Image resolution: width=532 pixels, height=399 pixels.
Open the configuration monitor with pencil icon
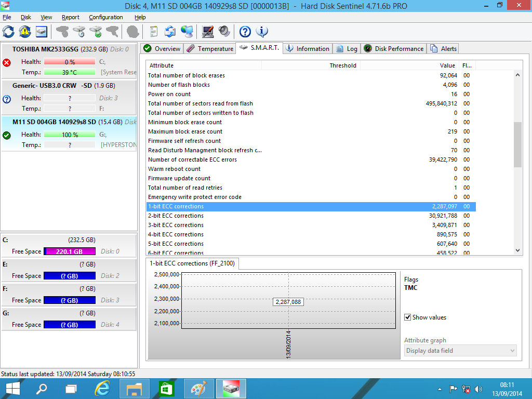click(208, 32)
